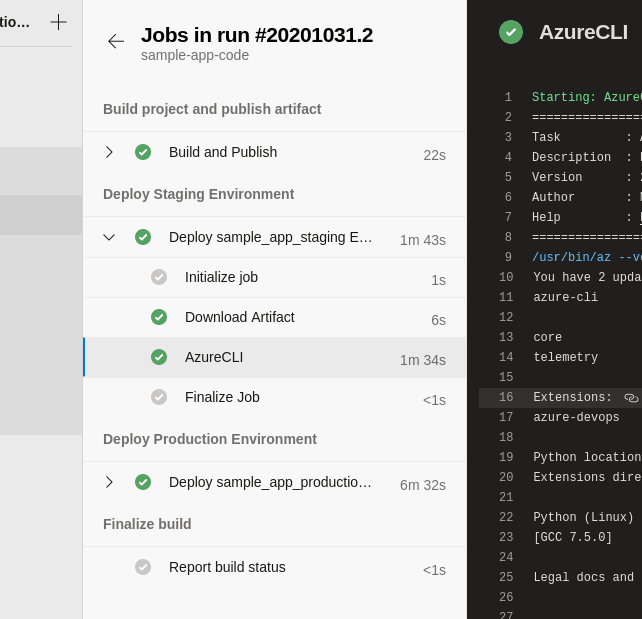Viewport: 642px width, 619px height.
Task: Click log line number 1
Action: (508, 97)
